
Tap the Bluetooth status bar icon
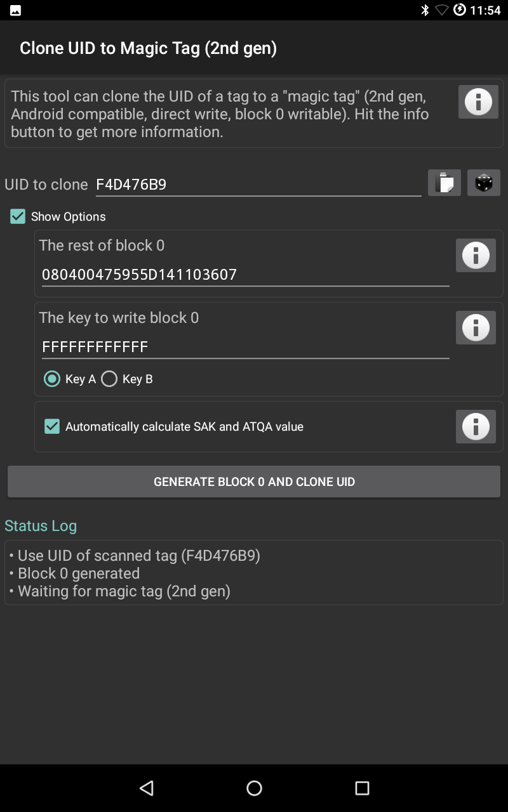pos(425,10)
